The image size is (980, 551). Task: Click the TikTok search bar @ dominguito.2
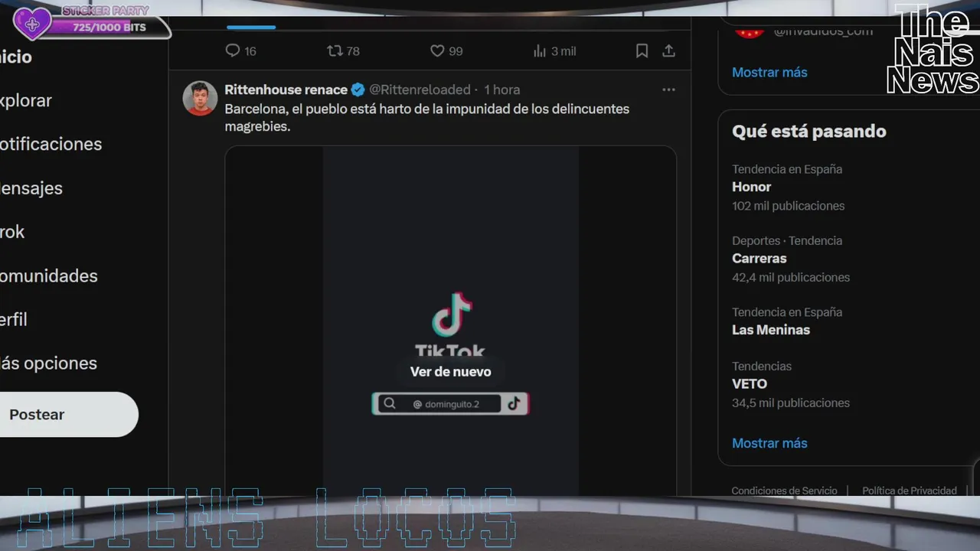(450, 404)
